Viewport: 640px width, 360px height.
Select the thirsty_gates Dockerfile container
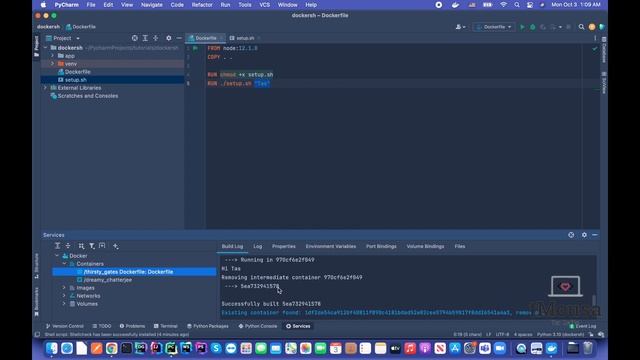(x=134, y=272)
